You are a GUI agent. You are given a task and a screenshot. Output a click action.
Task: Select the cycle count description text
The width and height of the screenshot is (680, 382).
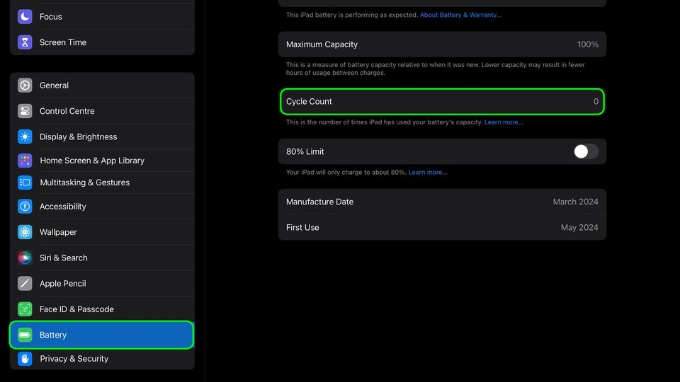(x=384, y=122)
